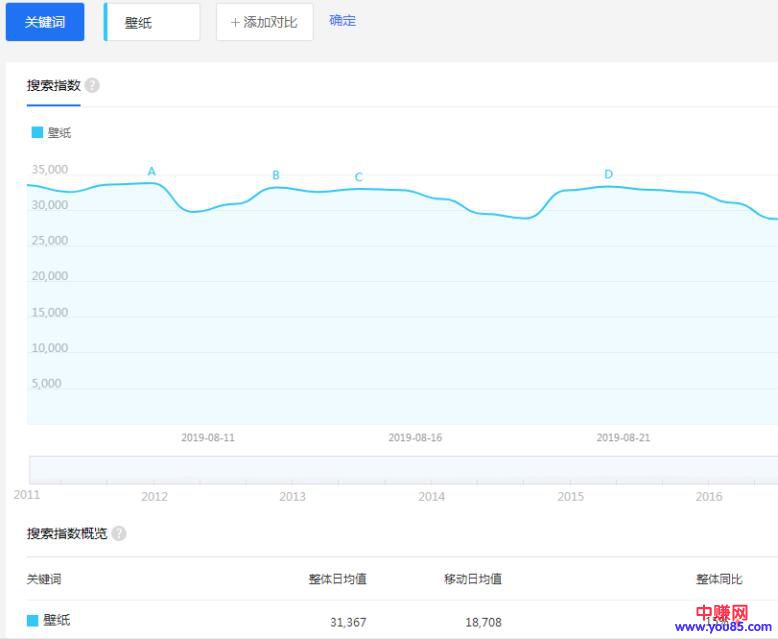Image resolution: width=778 pixels, height=639 pixels.
Task: Click year 2012 on timeline
Action: 154,496
